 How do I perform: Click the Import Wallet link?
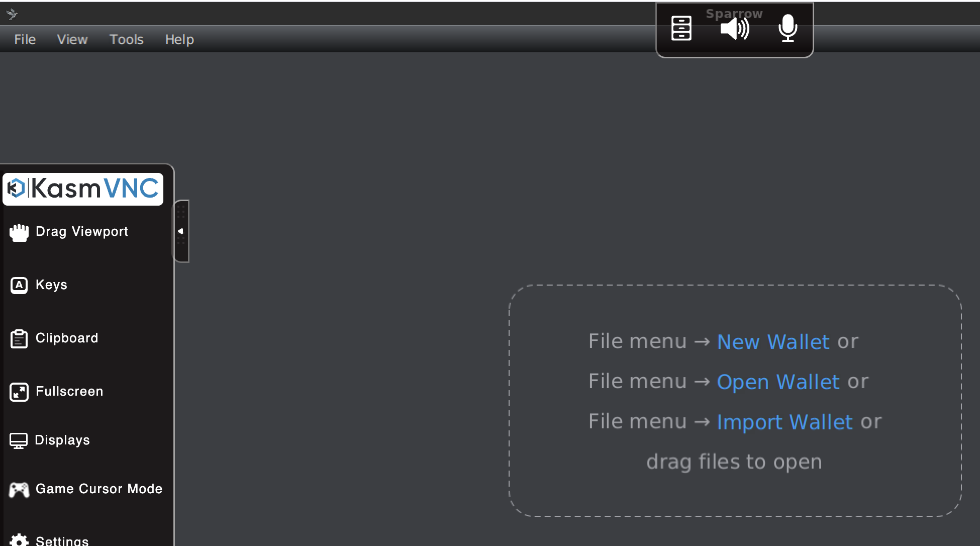pyautogui.click(x=785, y=422)
